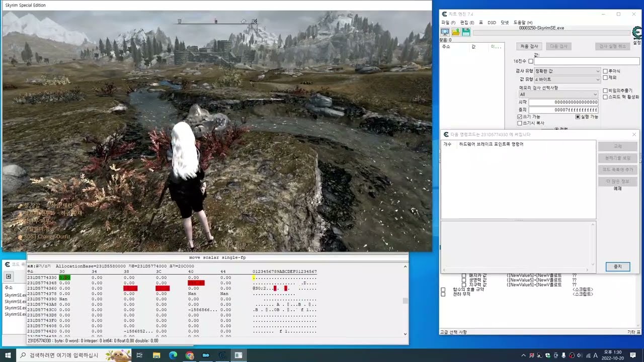Open Chrome from the taskbar
Image resolution: width=644 pixels, height=362 pixels.
click(x=189, y=355)
